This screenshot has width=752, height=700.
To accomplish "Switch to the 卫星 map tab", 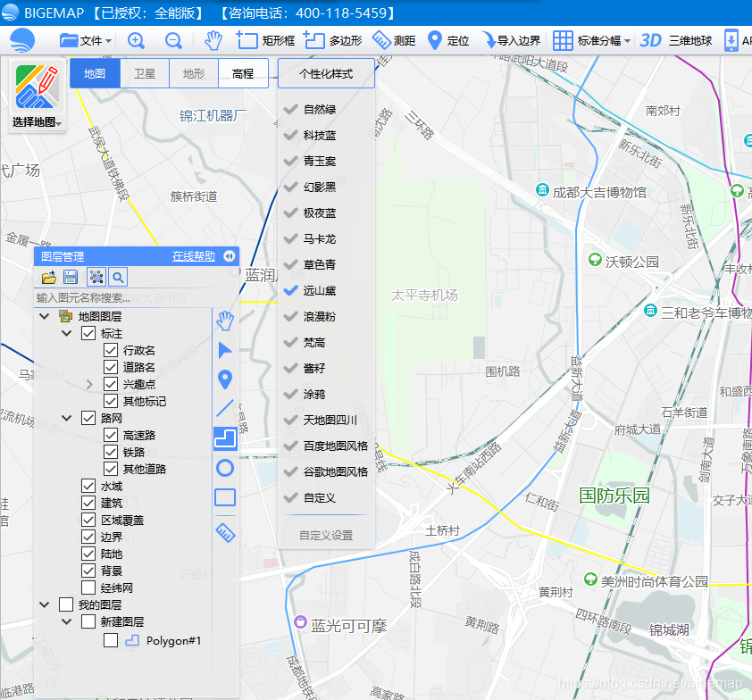I will (145, 73).
